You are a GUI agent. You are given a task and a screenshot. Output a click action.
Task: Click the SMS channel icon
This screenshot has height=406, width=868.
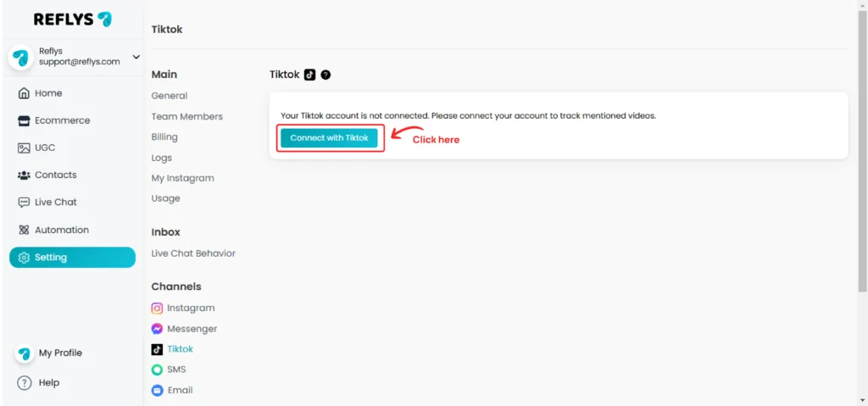(157, 370)
